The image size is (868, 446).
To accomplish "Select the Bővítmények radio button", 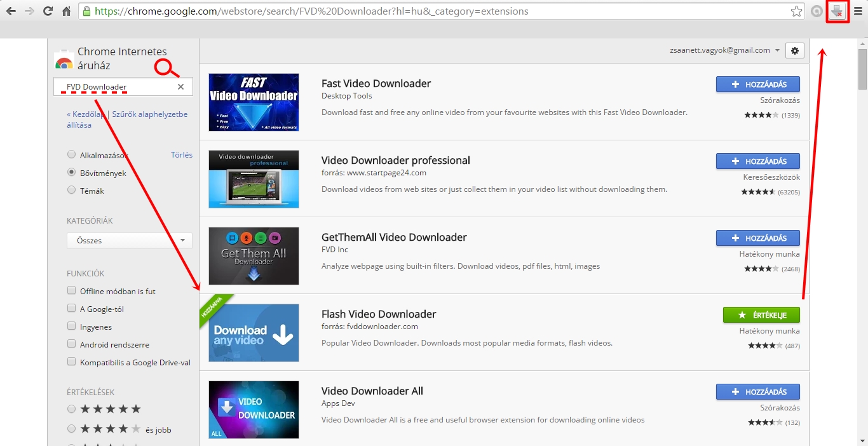I will tap(71, 172).
